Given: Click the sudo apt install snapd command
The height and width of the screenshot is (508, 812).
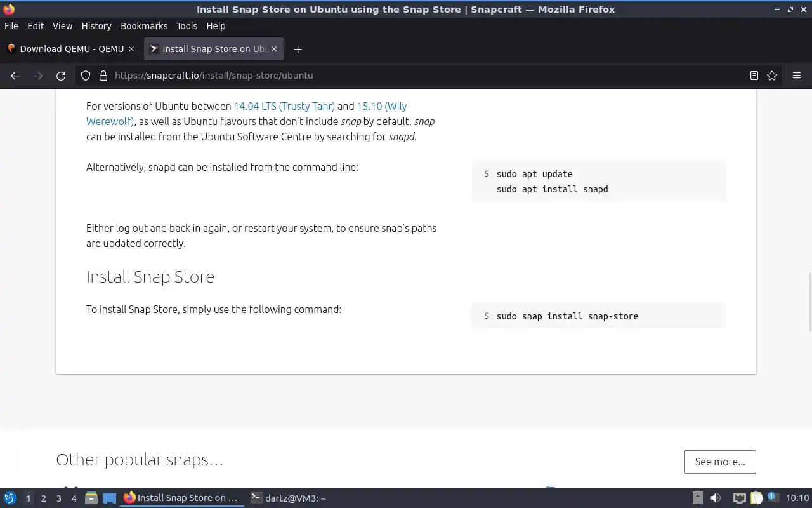Looking at the screenshot, I should tap(552, 189).
